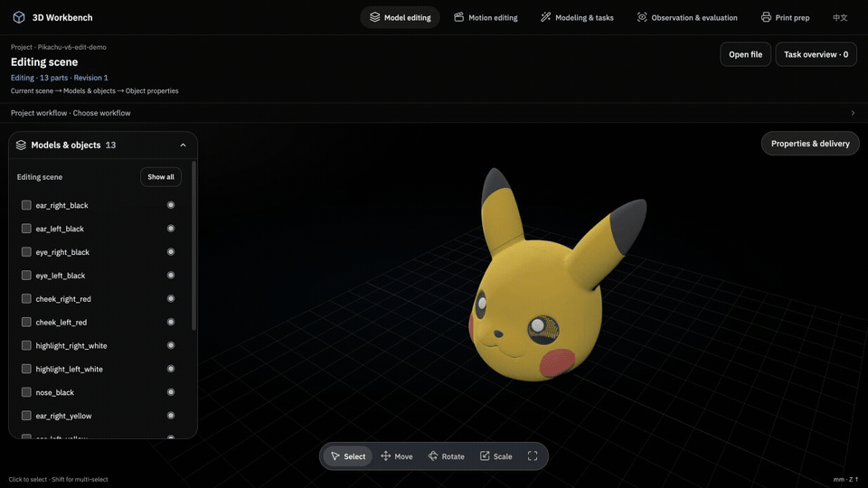Check the highlight_left_white checkbox
The image size is (868, 488).
[x=26, y=369]
